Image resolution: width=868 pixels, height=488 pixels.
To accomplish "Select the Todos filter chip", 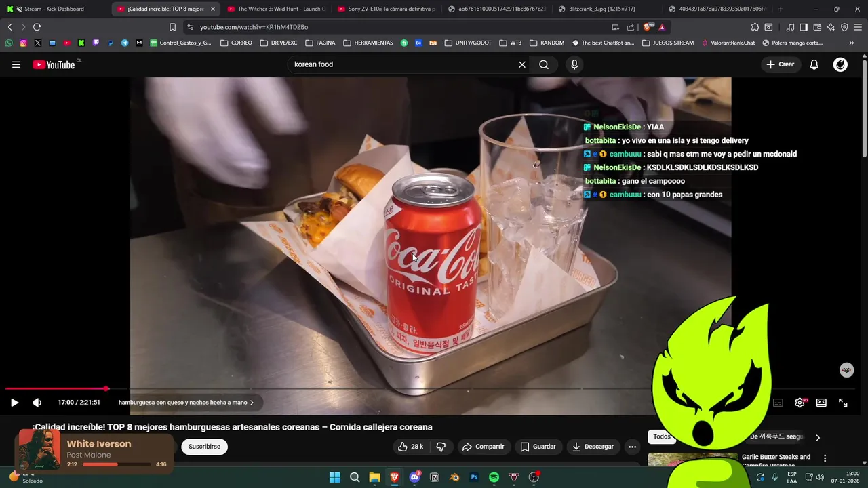I will 661,436.
